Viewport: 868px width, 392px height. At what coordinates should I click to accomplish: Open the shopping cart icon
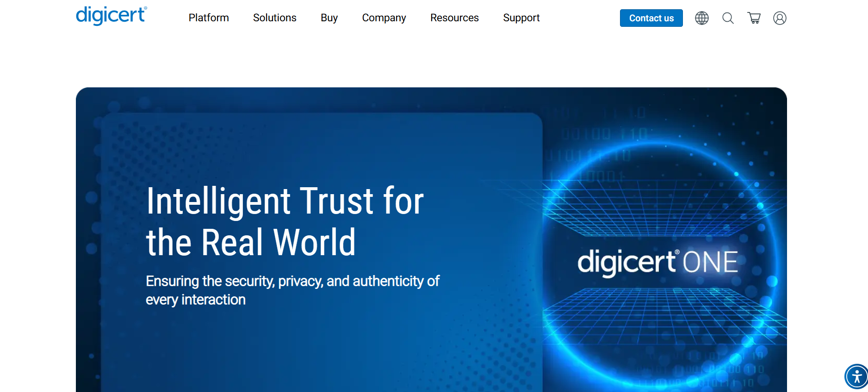(x=754, y=18)
